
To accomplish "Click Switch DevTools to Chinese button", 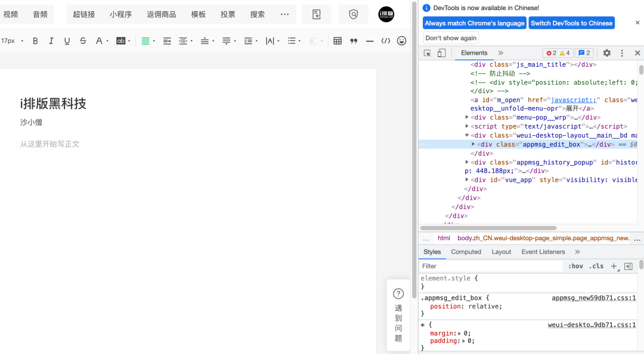I will click(x=572, y=23).
